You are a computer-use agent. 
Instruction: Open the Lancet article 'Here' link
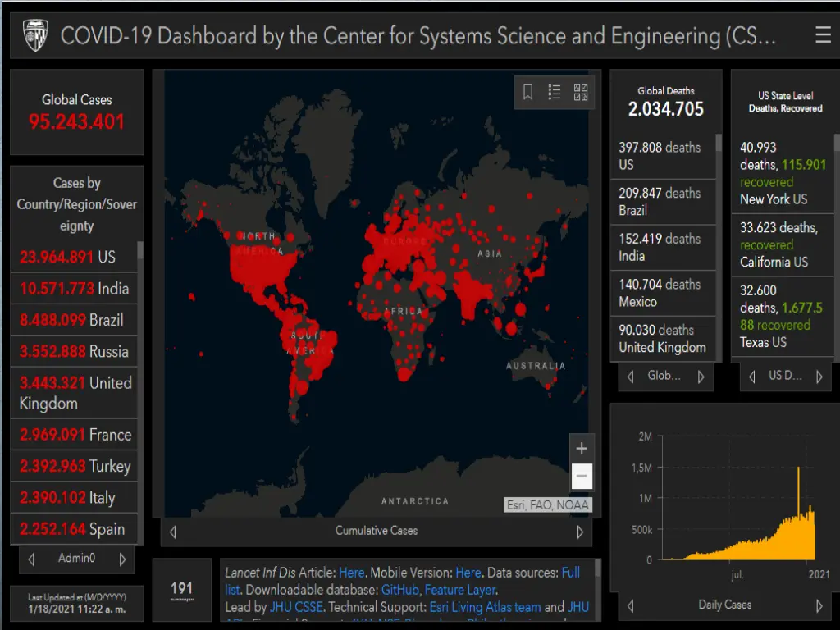click(x=351, y=573)
